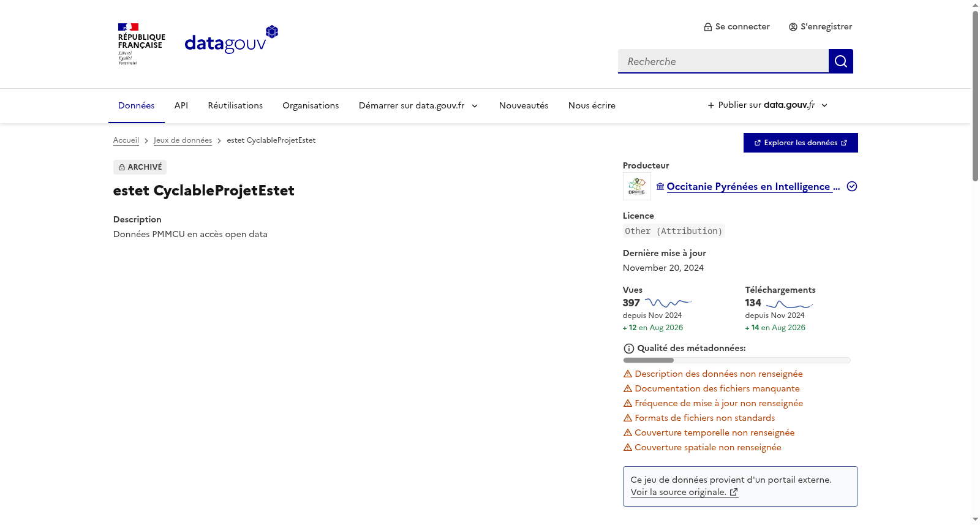Open the API menu item
This screenshot has width=980, height=525.
click(x=181, y=105)
